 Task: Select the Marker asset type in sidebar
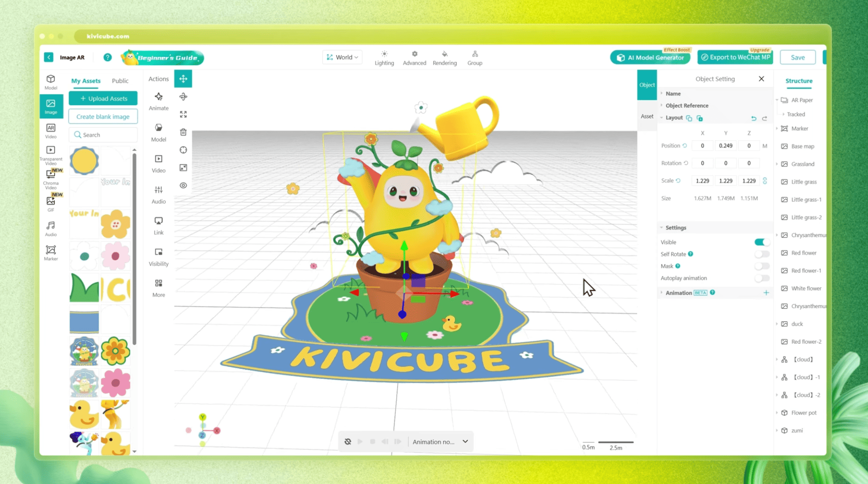(51, 252)
